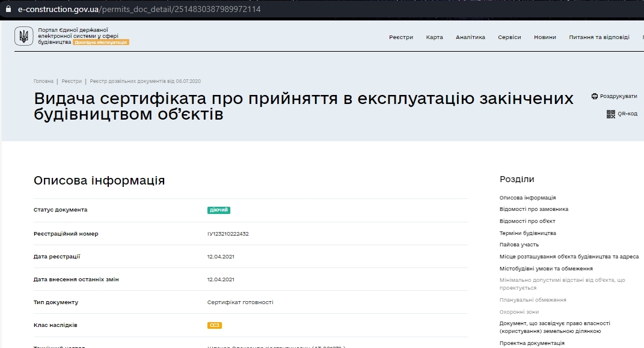Open the Реєстри menu item

(401, 37)
